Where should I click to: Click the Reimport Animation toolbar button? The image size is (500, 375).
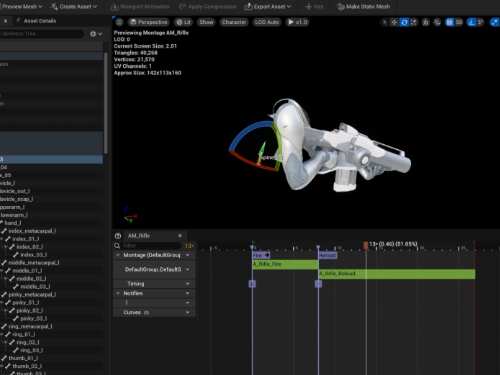pos(141,6)
